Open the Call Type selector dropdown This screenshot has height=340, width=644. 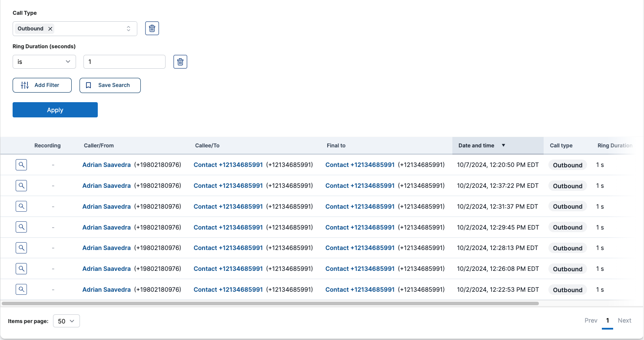(75, 29)
